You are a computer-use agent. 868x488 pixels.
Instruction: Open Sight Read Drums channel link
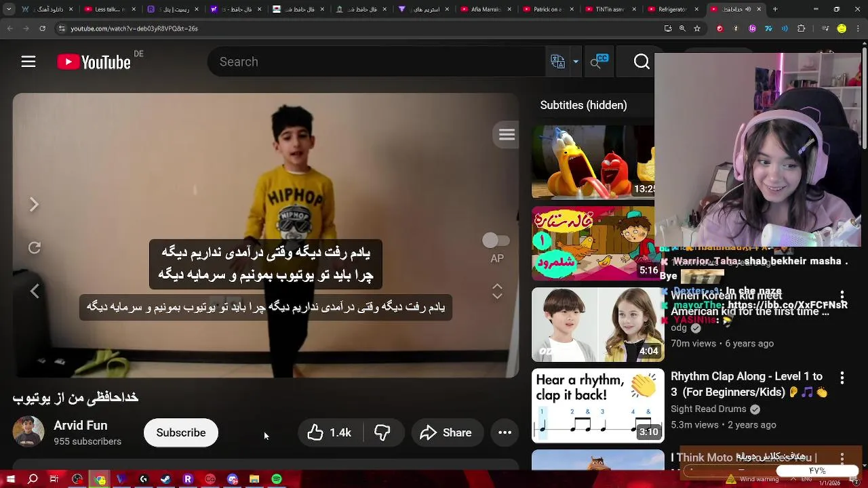(x=709, y=409)
